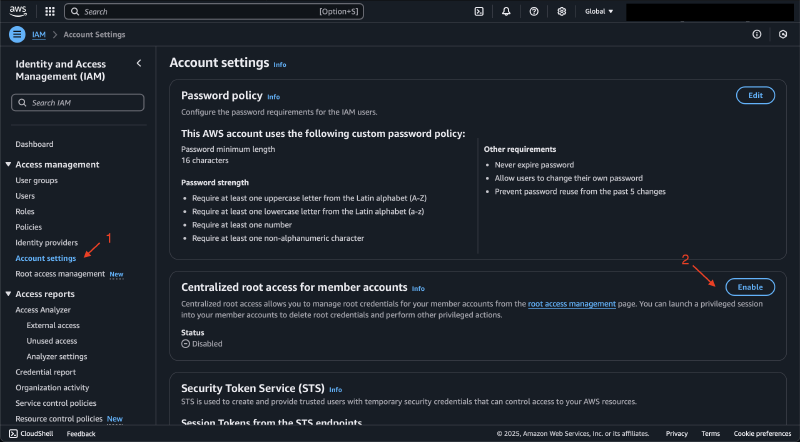Open Users in the sidebar
800x442 pixels.
pos(25,196)
